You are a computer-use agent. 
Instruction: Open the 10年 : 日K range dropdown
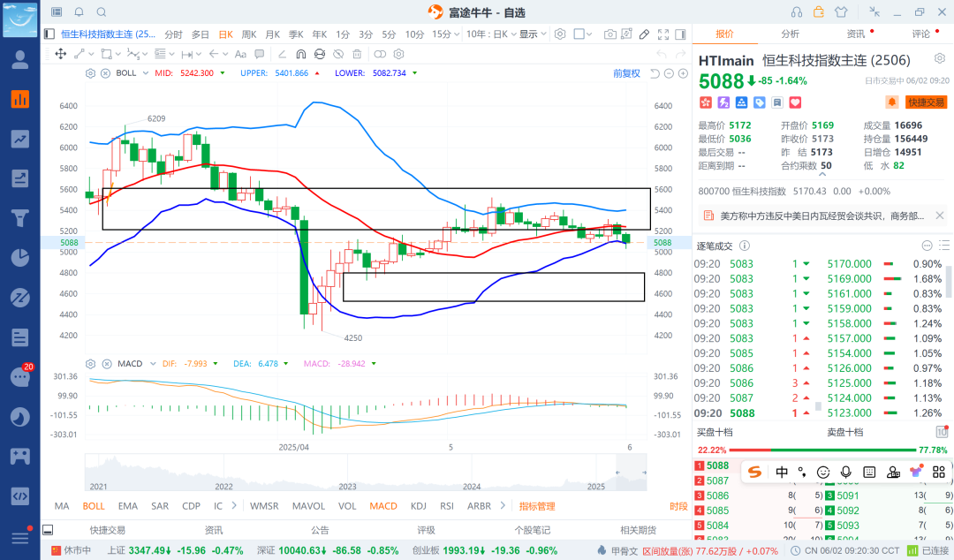pos(492,34)
